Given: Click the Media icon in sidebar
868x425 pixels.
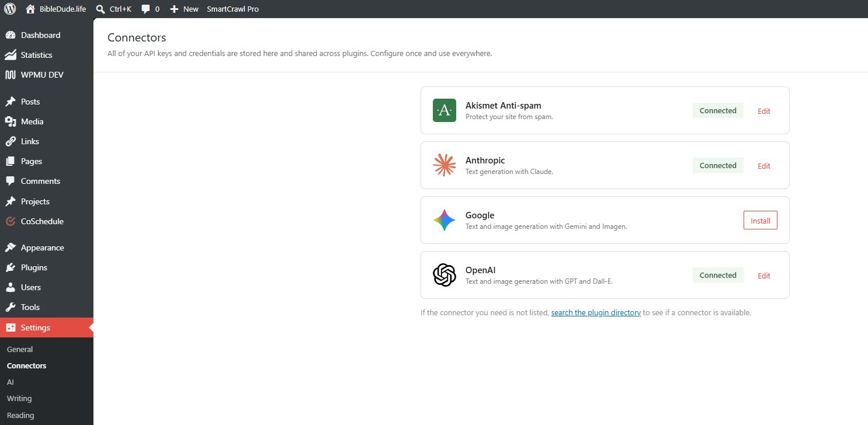Looking at the screenshot, I should (11, 121).
